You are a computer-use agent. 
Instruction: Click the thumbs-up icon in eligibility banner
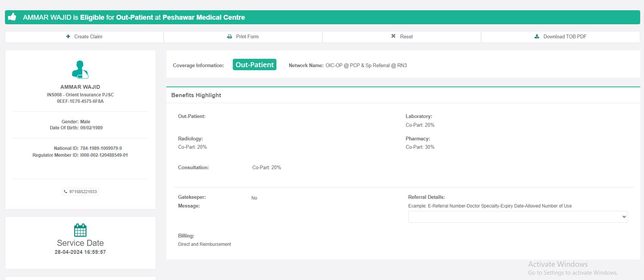(12, 17)
